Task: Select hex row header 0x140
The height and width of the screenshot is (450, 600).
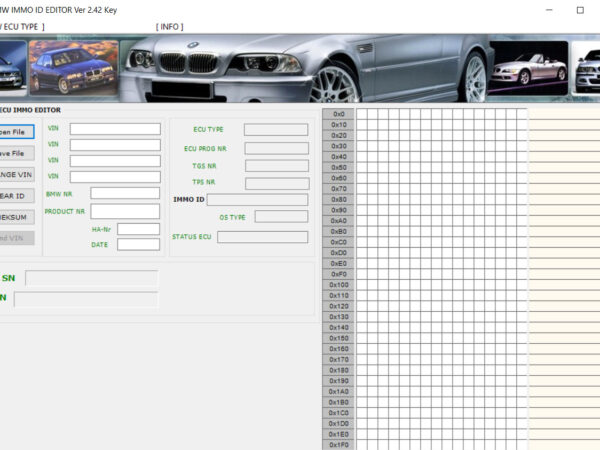Action: pos(338,328)
